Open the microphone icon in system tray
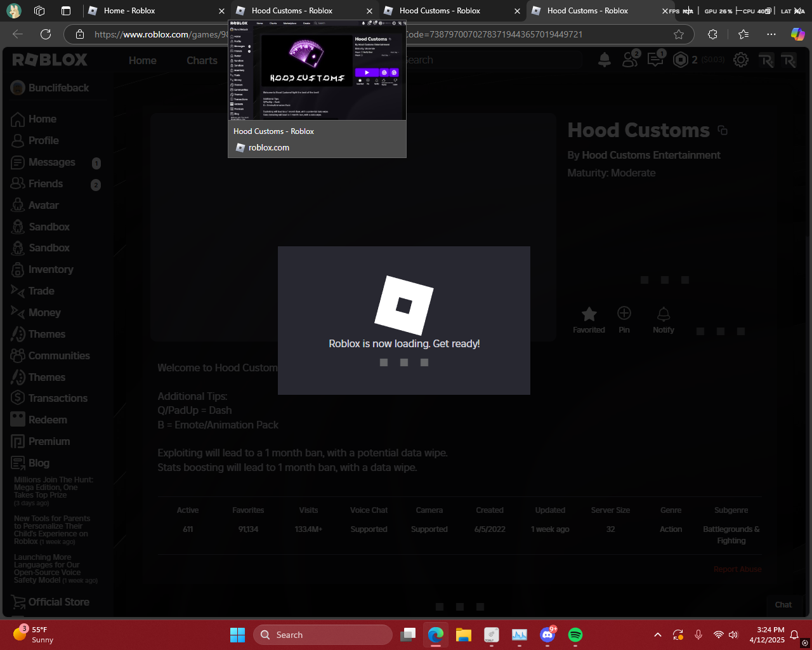 coord(698,635)
